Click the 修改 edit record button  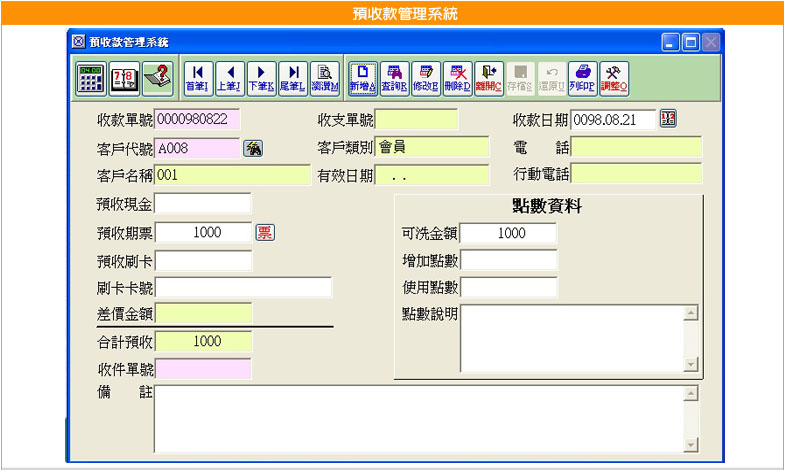tap(425, 78)
